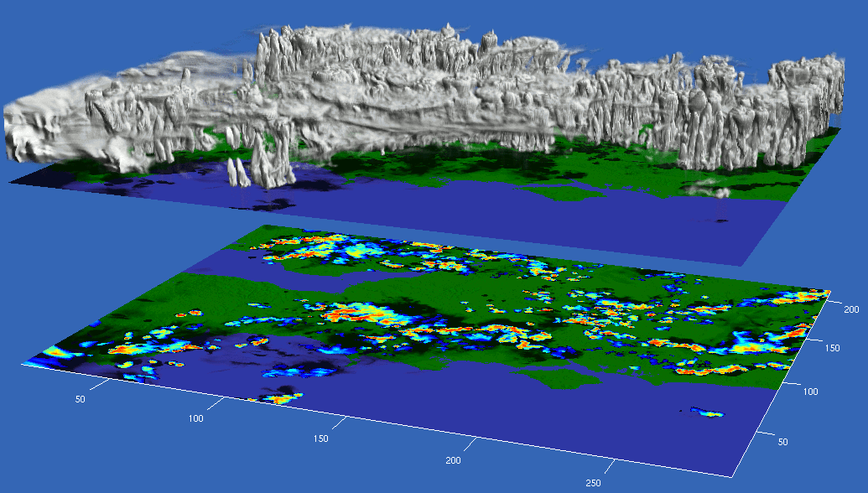Click the horizontal axis label 150

click(x=320, y=439)
